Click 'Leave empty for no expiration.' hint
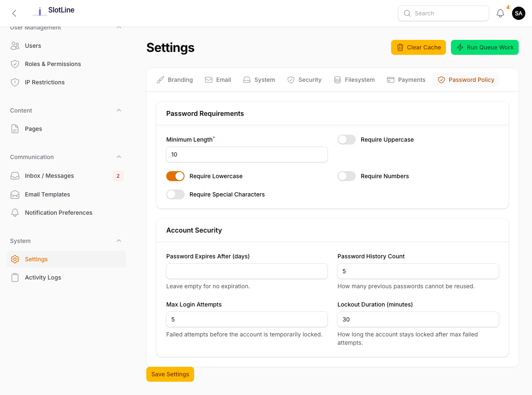This screenshot has height=395, width=532. (208, 286)
